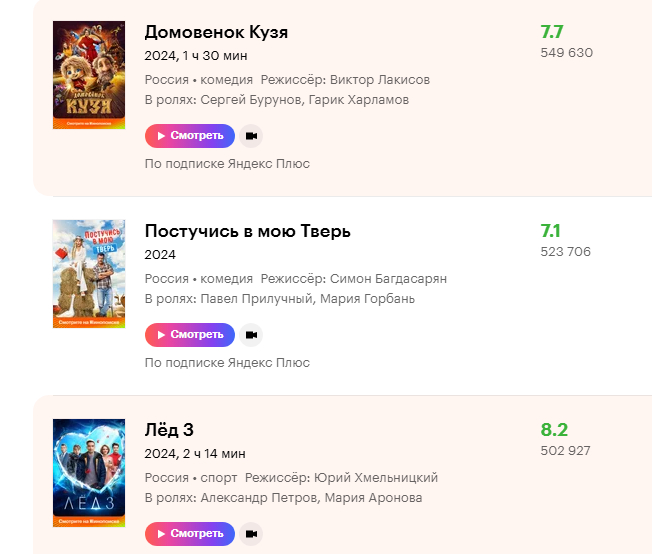Open director Юрий Хмельницкий's page
The height and width of the screenshot is (554, 652).
pos(375,478)
